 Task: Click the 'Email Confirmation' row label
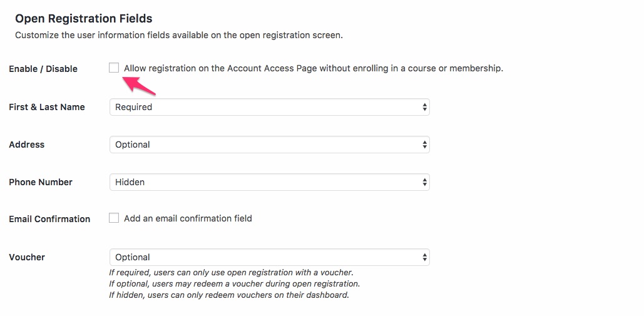49,219
